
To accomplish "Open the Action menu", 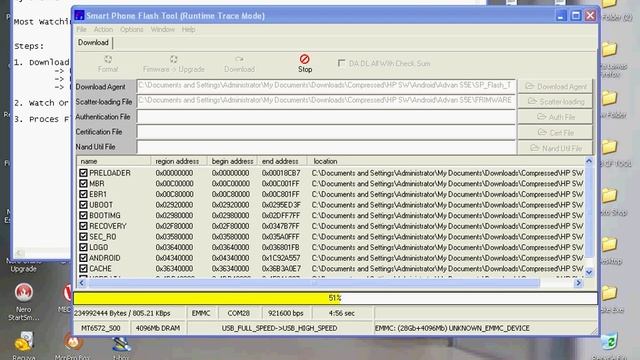I will tap(103, 29).
